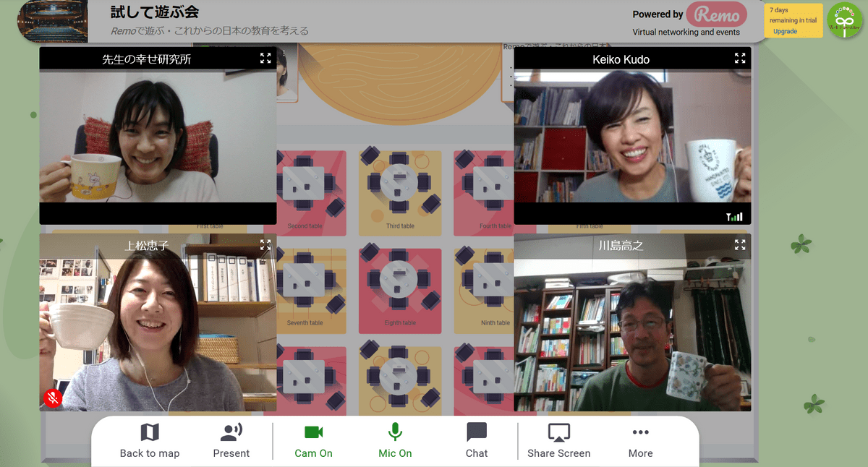Click the Fourth table label
Viewport: 868px width, 467px height.
495,226
